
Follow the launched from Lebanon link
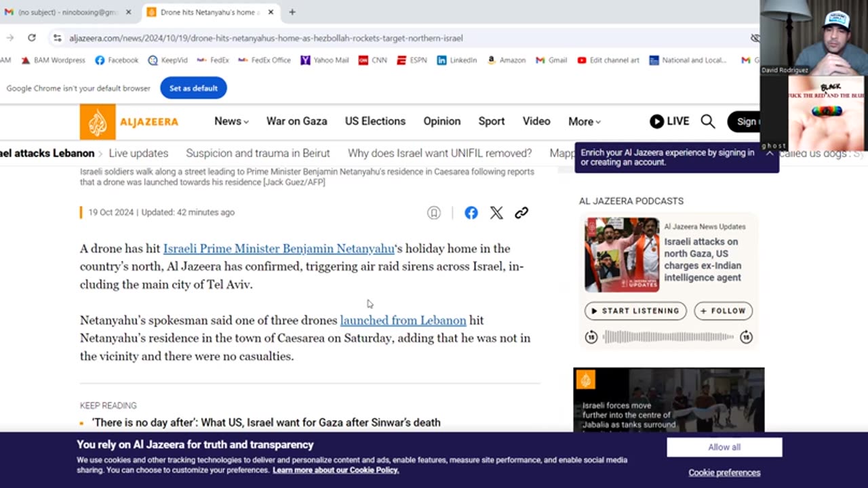click(x=403, y=321)
